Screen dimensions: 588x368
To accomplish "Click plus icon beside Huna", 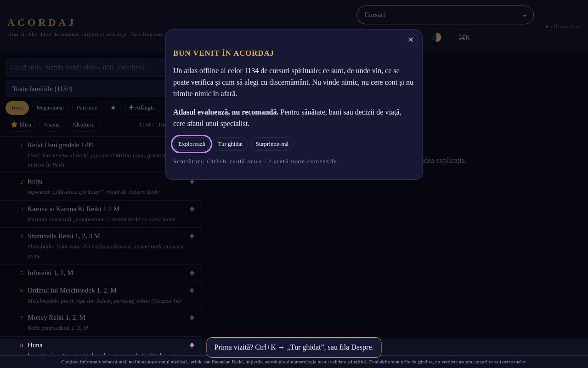I will coord(192,345).
